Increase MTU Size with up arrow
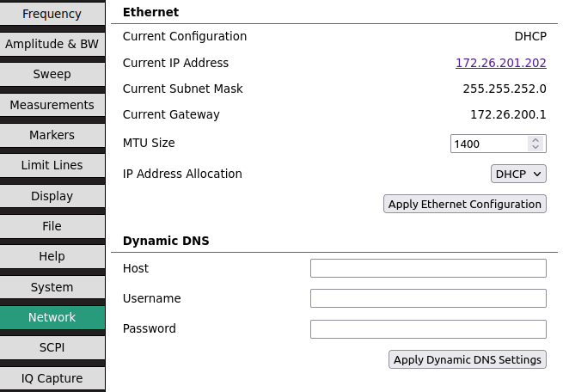This screenshot has width=563, height=392. (x=535, y=140)
